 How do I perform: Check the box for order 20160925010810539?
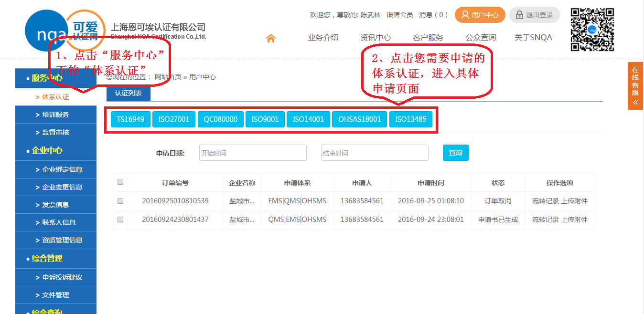[x=120, y=201]
